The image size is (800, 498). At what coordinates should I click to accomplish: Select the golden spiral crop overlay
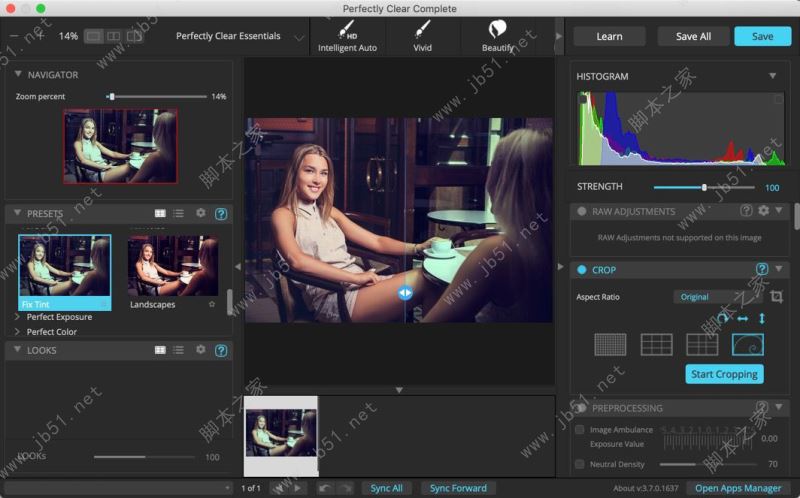click(x=747, y=344)
